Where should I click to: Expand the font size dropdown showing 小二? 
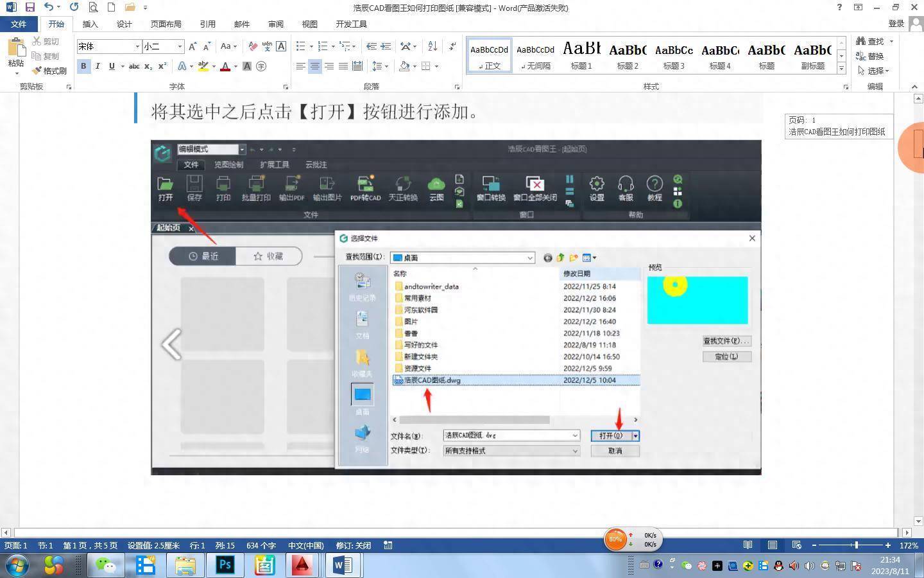(180, 46)
